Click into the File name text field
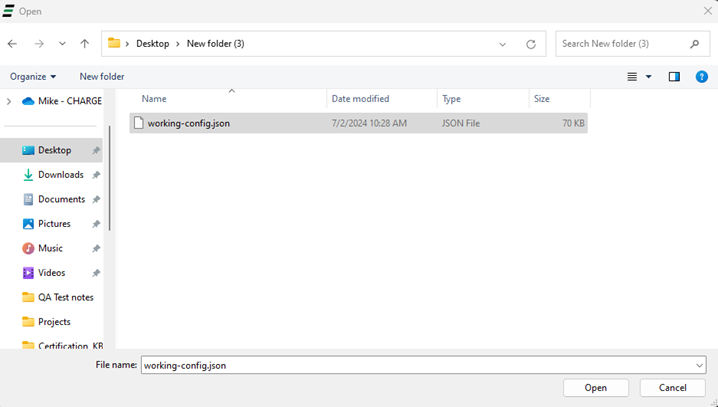Screen dimensions: 718x407 click(415, 365)
